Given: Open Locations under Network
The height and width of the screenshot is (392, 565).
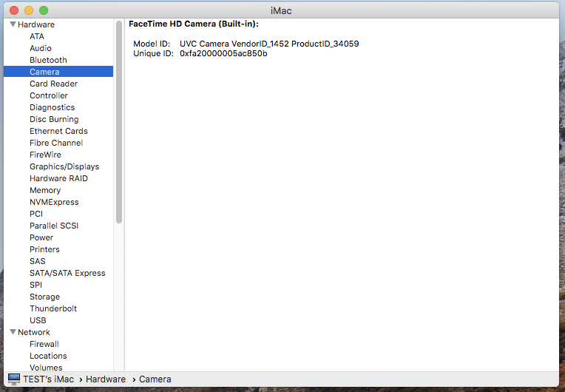Looking at the screenshot, I should 48,356.
